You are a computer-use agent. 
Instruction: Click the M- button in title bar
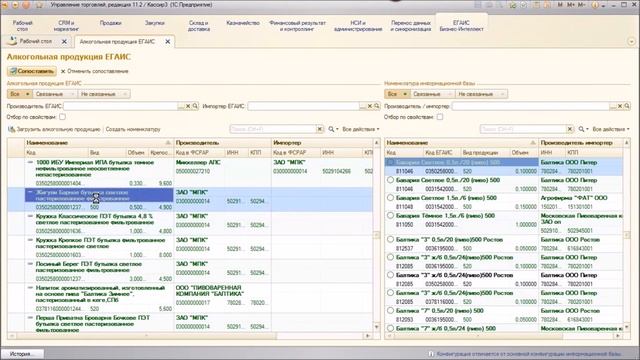tap(582, 5)
